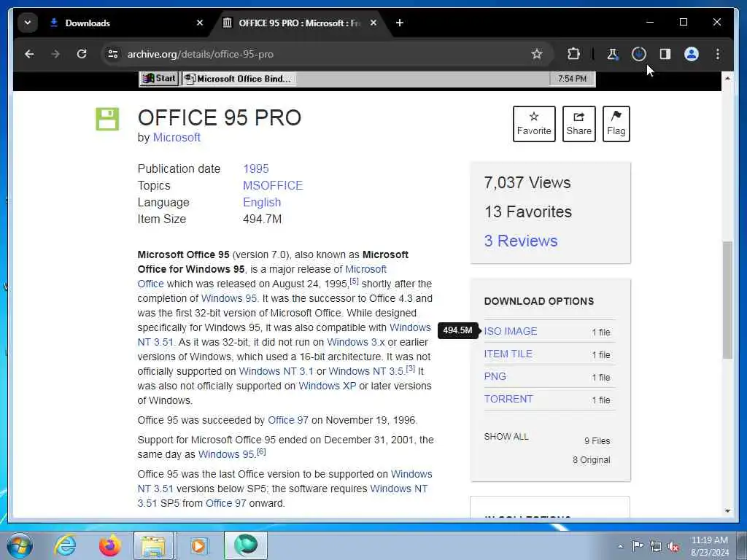This screenshot has height=560, width=747.
Task: Share this archive item
Action: pyautogui.click(x=578, y=124)
